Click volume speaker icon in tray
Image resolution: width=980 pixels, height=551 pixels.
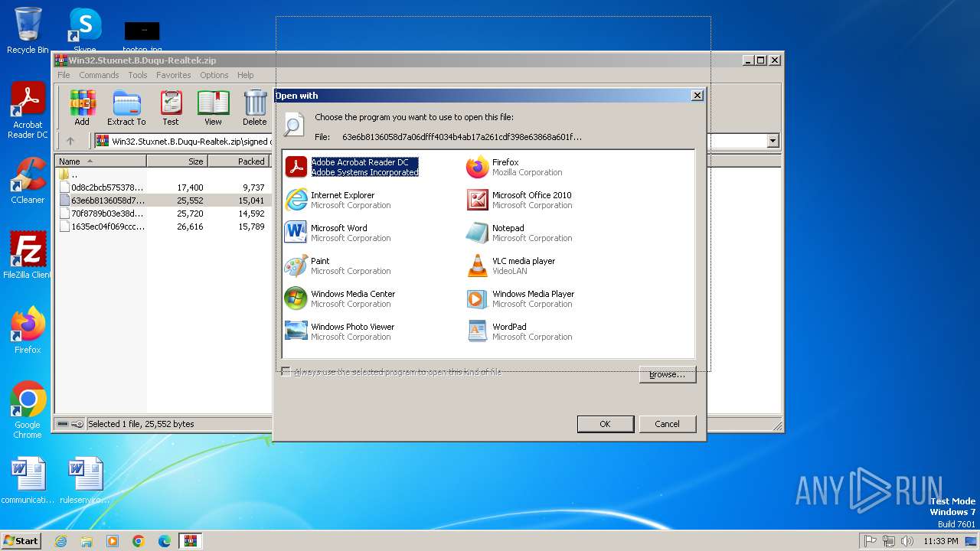point(907,541)
